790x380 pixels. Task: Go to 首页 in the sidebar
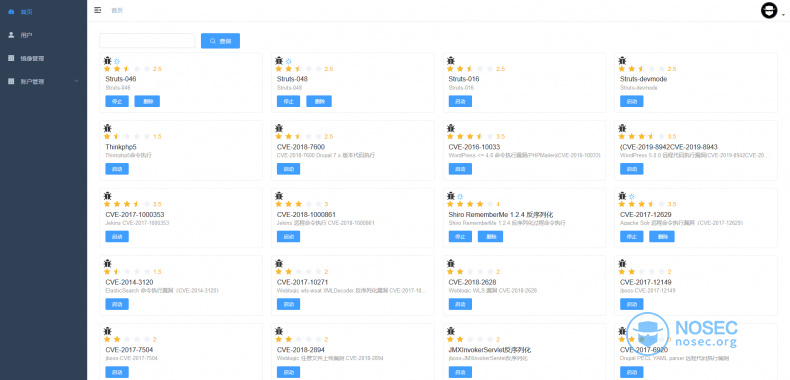tap(43, 11)
